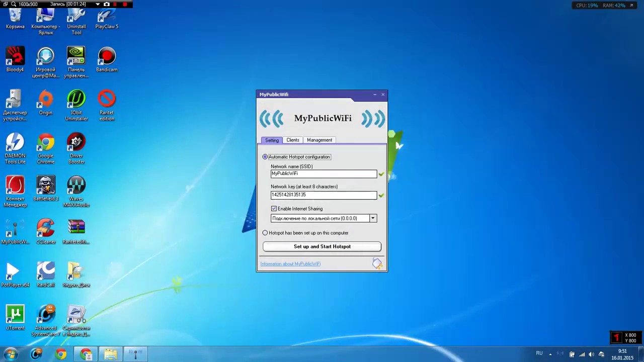Launch Google Chrome desktop shortcut
Screen dimensions: 644x362
click(x=46, y=149)
